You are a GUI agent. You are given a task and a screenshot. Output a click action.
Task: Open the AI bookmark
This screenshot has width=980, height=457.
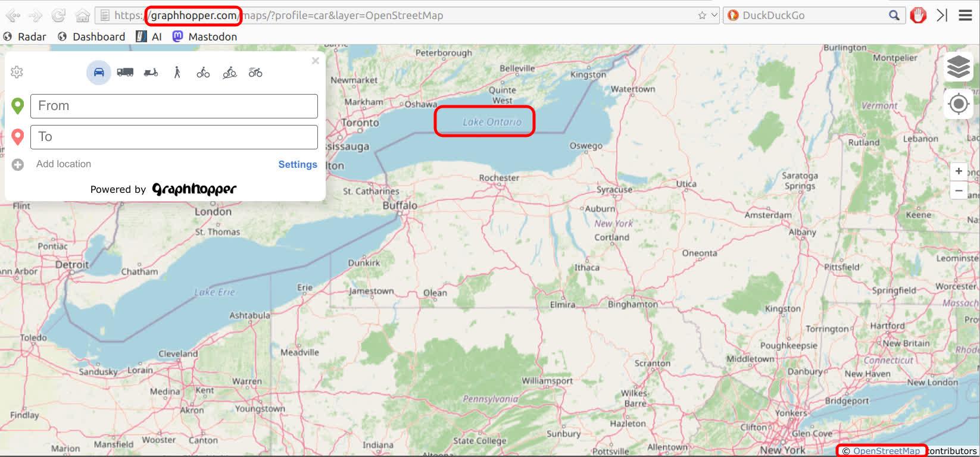149,36
